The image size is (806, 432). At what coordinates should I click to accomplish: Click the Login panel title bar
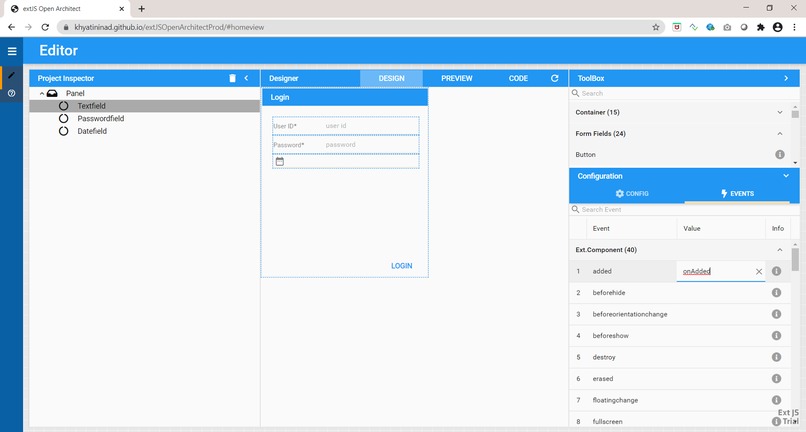click(345, 97)
